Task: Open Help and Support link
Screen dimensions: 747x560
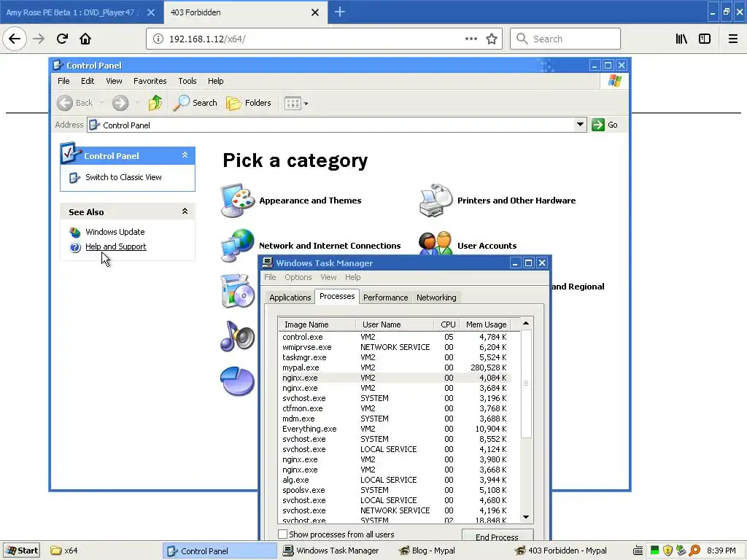Action: (x=116, y=246)
